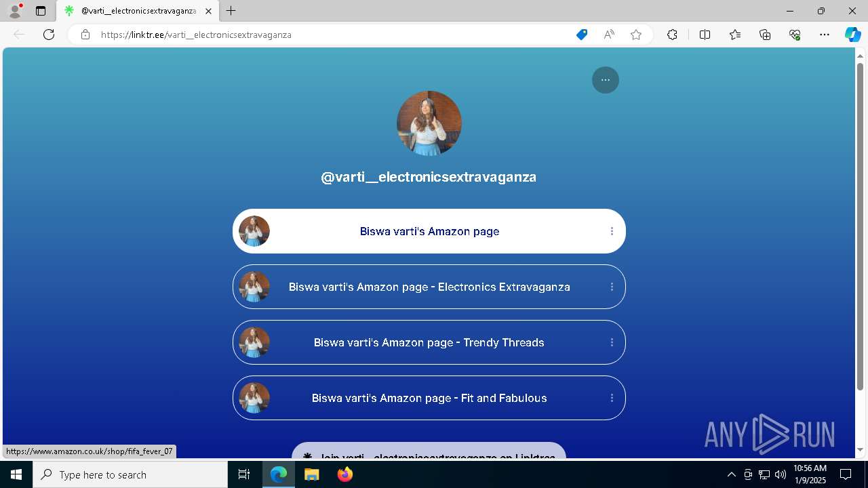The image size is (868, 488).
Task: Toggle Split screen view
Action: tap(705, 35)
